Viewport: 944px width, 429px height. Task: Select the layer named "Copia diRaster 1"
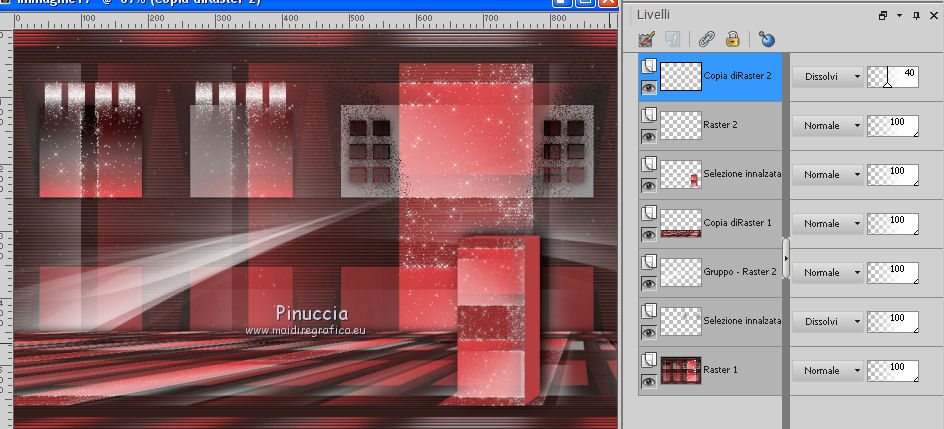(738, 223)
